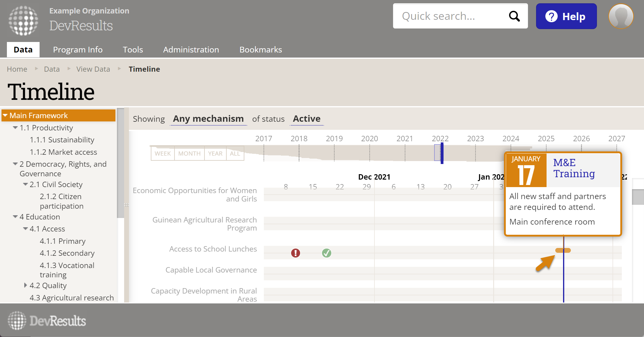Open the Active status dropdown
Screen dimensions: 644x337
tap(306, 119)
